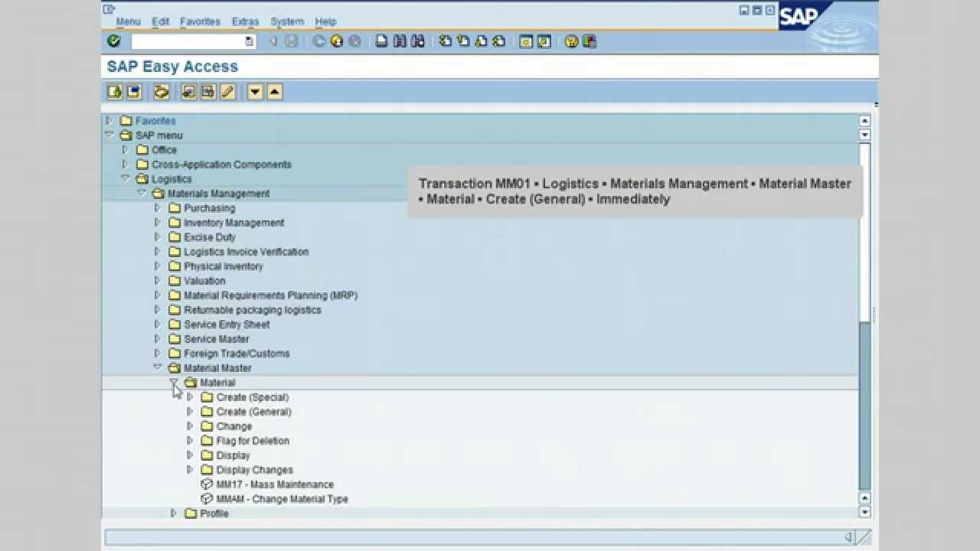Viewport: 980px width, 551px height.
Task: Collapse the SAP menu node
Action: (x=109, y=135)
